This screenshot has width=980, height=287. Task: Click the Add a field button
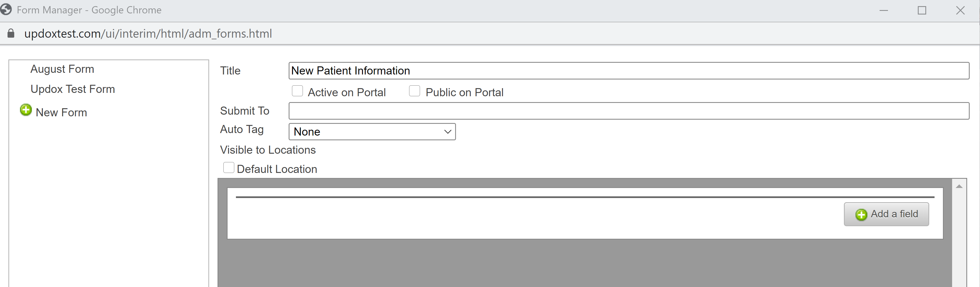pos(886,214)
